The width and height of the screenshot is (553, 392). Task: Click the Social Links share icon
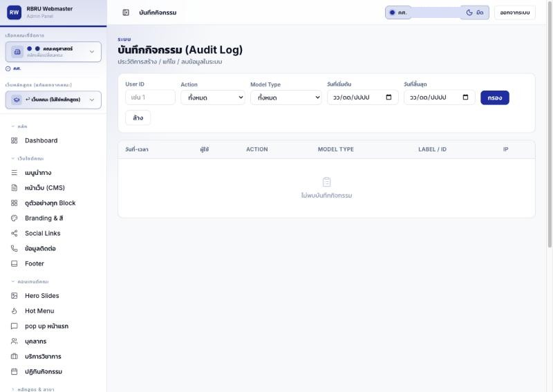pyautogui.click(x=14, y=233)
